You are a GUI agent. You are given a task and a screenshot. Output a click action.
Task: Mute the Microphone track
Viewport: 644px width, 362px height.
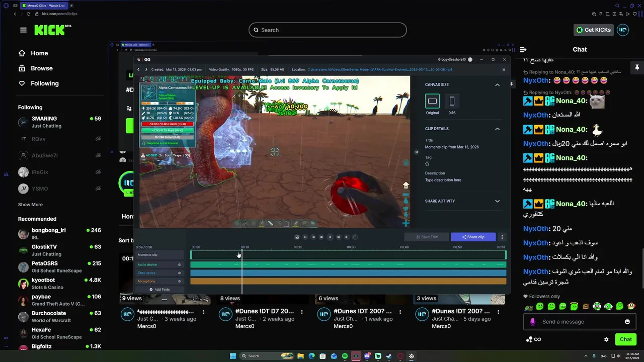[x=179, y=281]
